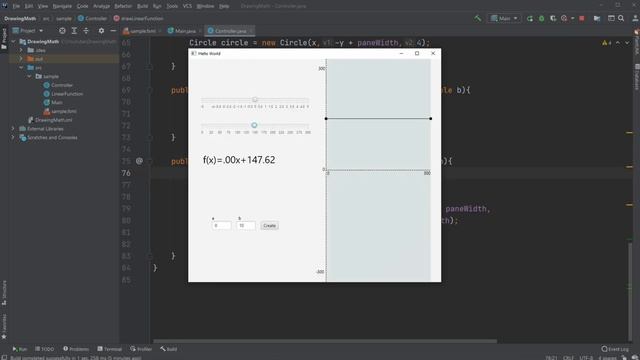The image size is (640, 360).
Task: Open the Build menu
Action: [142, 6]
